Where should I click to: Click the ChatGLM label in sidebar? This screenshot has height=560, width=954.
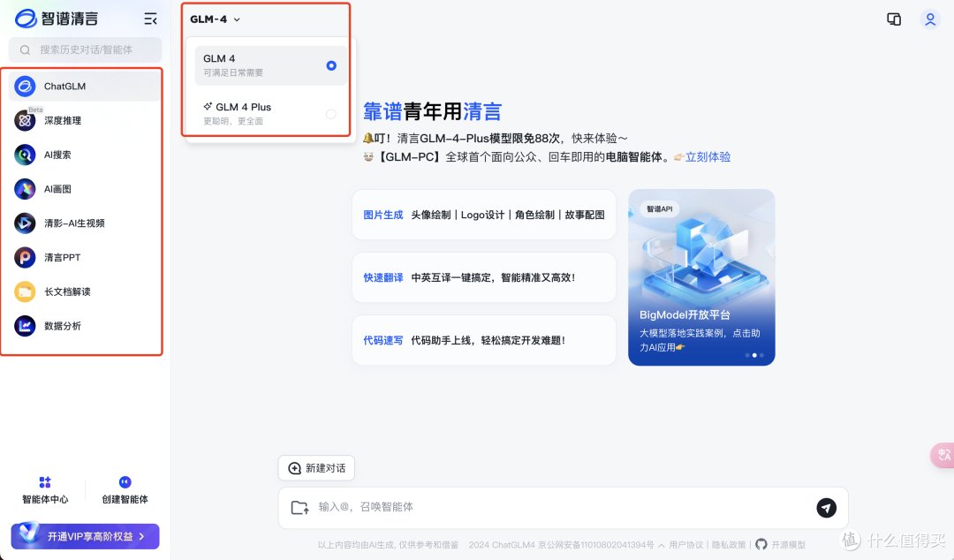click(x=64, y=87)
